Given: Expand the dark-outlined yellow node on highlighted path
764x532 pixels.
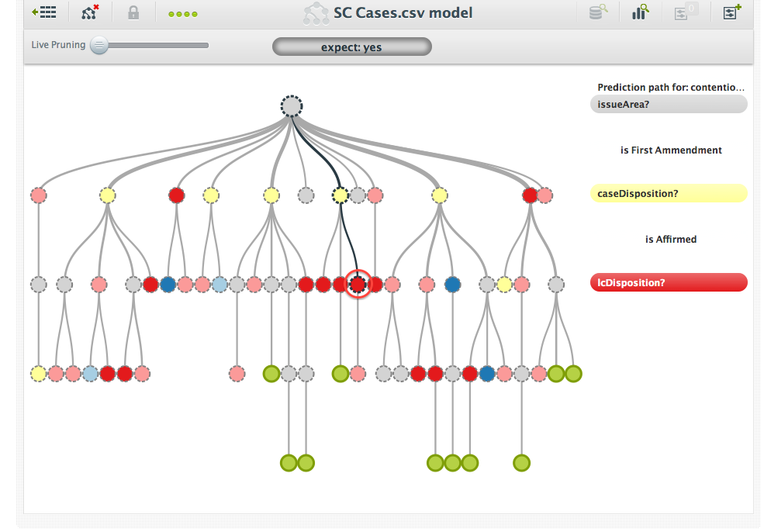Looking at the screenshot, I should tap(340, 195).
